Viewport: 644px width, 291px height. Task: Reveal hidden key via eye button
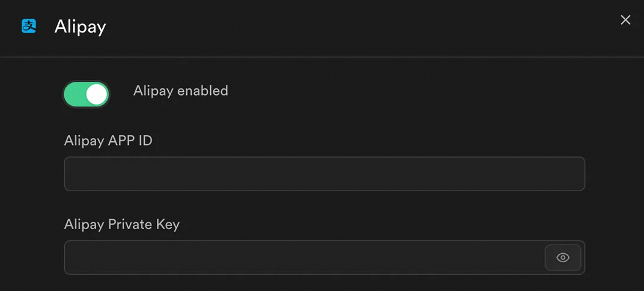(563, 258)
